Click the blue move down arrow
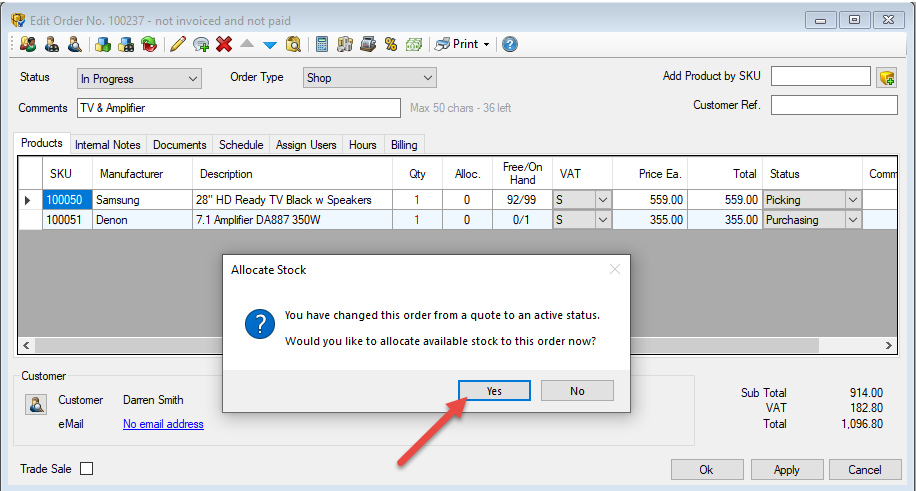 pyautogui.click(x=269, y=44)
